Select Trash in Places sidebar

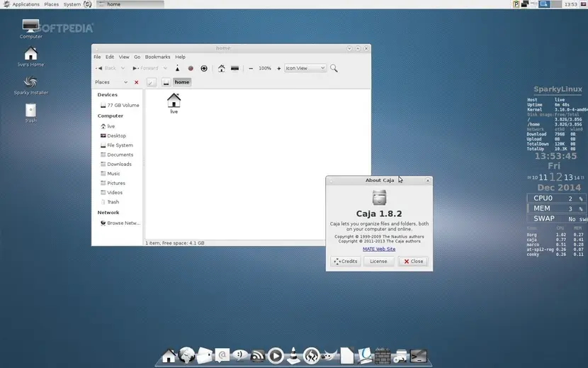[x=110, y=202]
